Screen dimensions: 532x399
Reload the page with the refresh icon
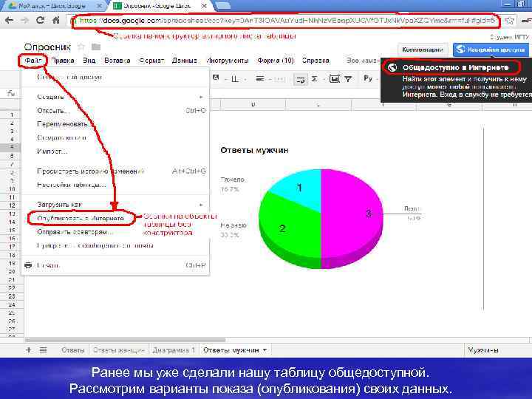tap(41, 20)
